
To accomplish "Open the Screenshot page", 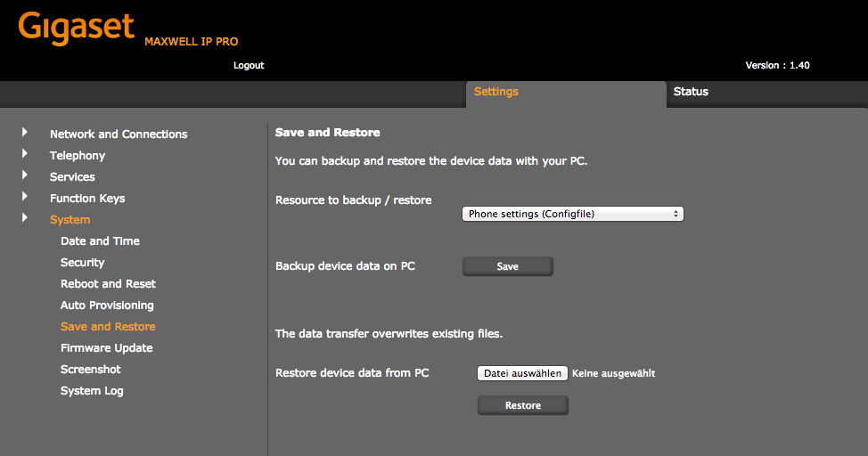I will click(x=91, y=370).
